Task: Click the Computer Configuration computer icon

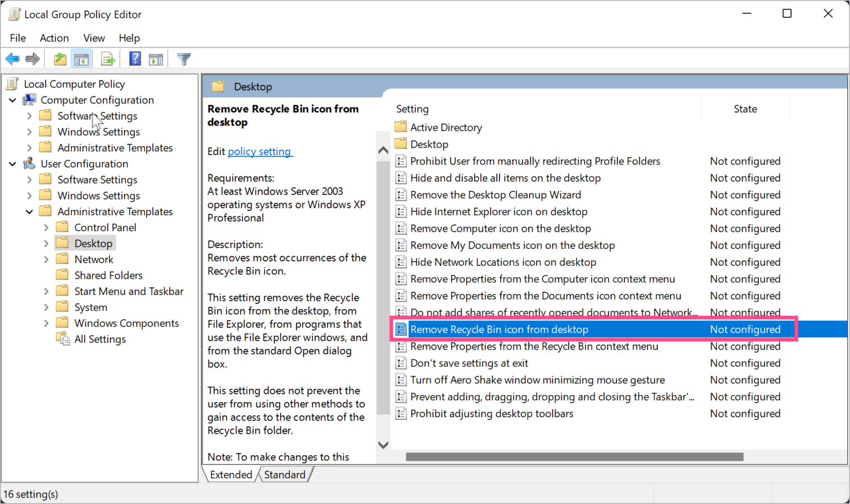Action: coord(29,100)
